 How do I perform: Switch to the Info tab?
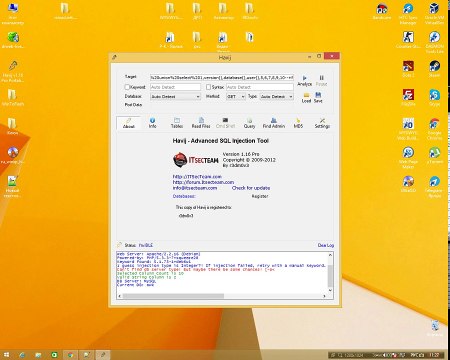click(152, 123)
